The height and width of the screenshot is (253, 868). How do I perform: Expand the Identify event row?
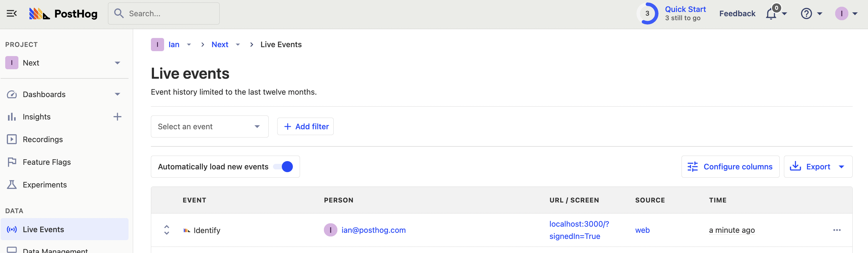pyautogui.click(x=167, y=230)
